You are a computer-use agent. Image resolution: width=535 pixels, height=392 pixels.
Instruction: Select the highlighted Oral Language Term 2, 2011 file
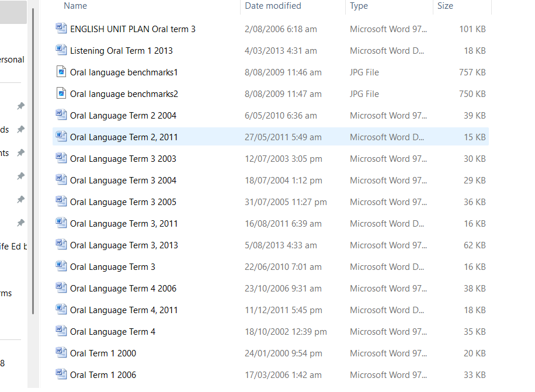tap(270, 137)
